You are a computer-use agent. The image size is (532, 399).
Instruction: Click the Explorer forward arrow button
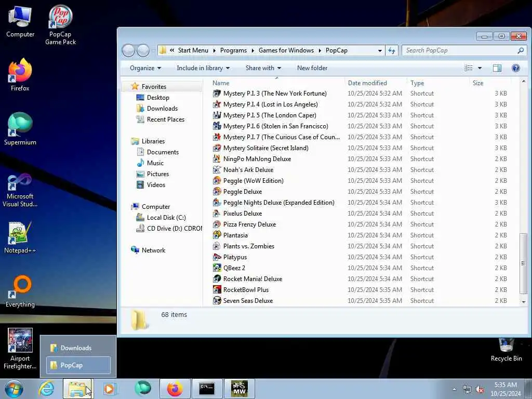pos(143,50)
